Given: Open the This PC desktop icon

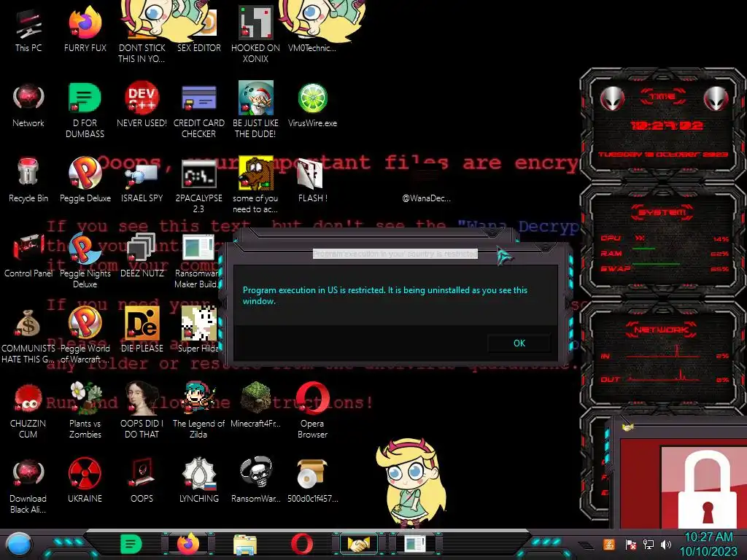Looking at the screenshot, I should (28, 30).
